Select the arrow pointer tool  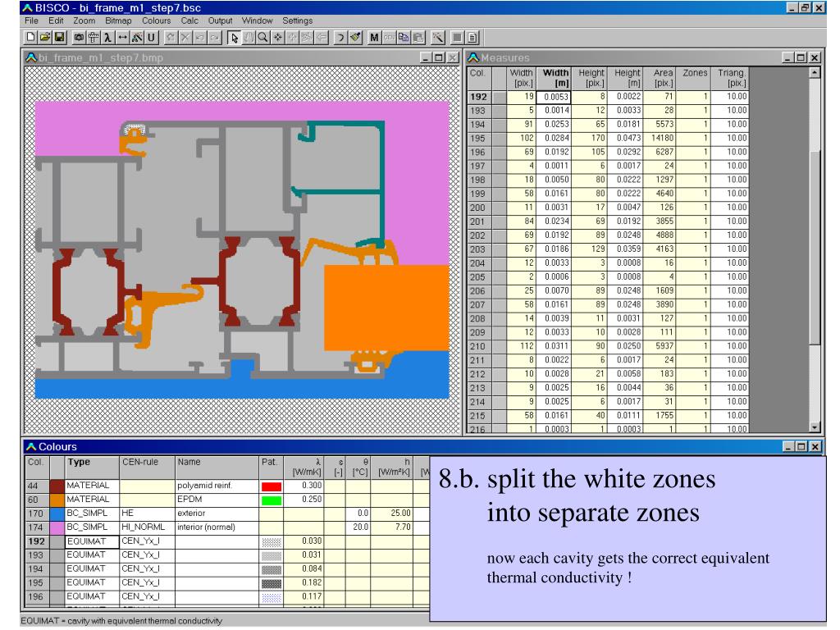click(x=234, y=37)
